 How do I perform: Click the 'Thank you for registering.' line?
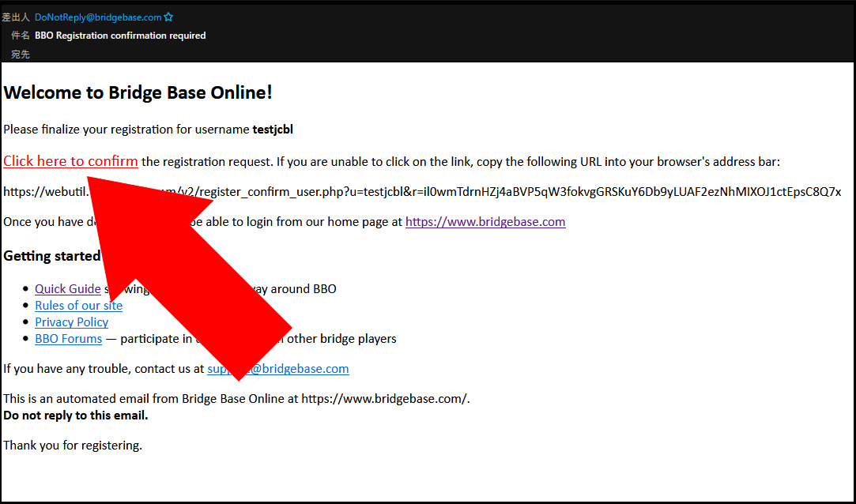(73, 446)
